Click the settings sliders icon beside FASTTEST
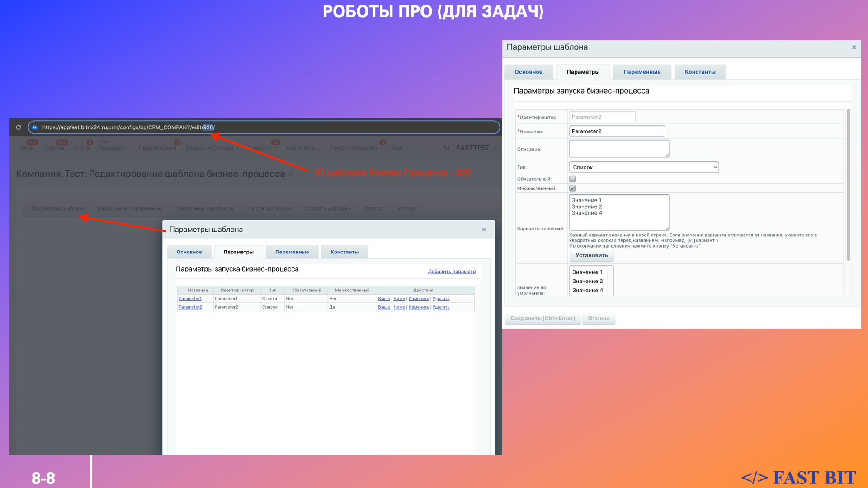The width and height of the screenshot is (868, 488). (x=495, y=148)
